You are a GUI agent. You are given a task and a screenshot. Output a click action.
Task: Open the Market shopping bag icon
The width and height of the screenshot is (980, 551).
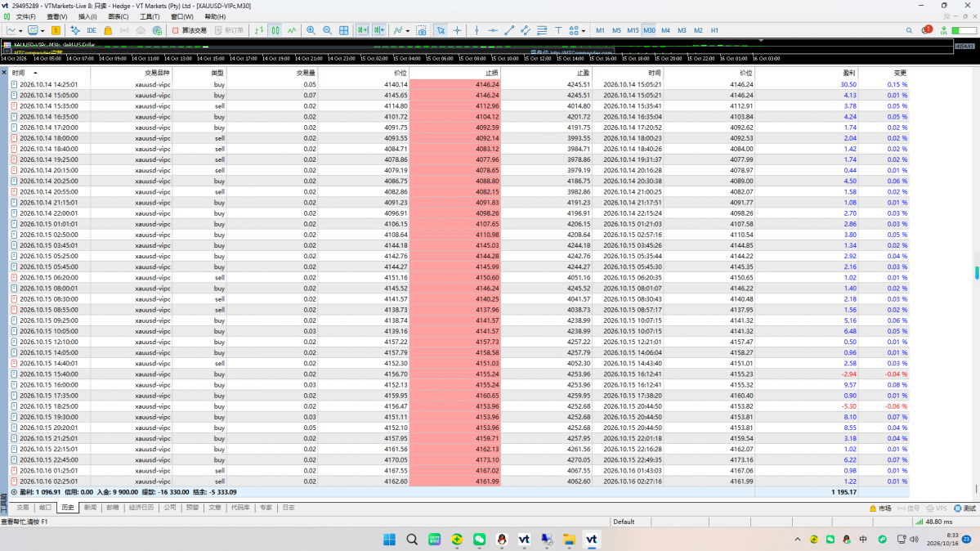pos(108,30)
